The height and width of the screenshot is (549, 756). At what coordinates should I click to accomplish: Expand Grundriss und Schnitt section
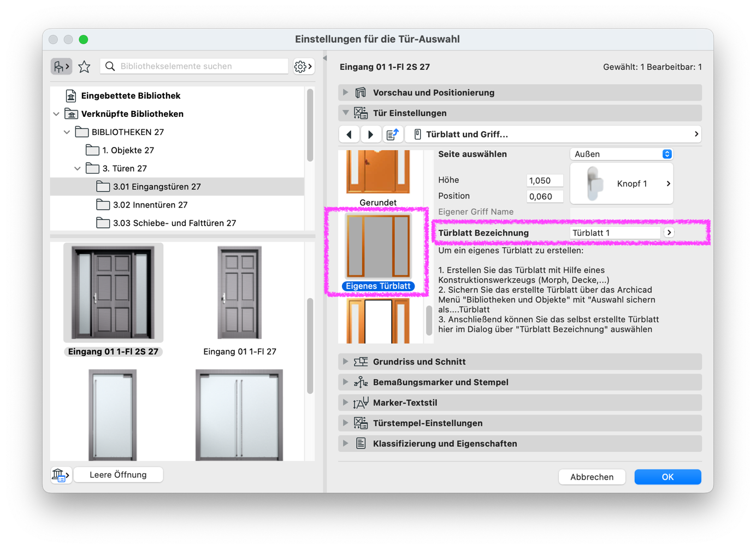tap(345, 362)
